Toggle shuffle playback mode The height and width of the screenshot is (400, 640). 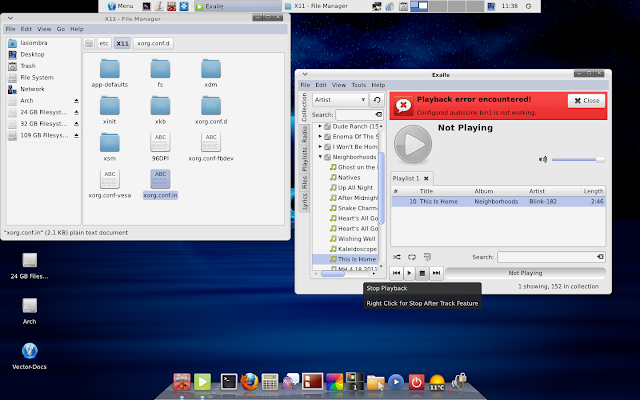click(397, 257)
